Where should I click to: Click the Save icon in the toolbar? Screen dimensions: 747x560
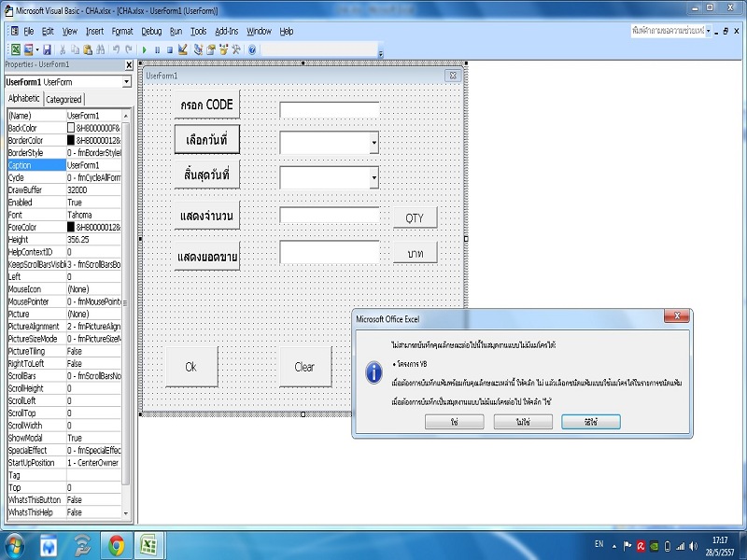pyautogui.click(x=47, y=49)
